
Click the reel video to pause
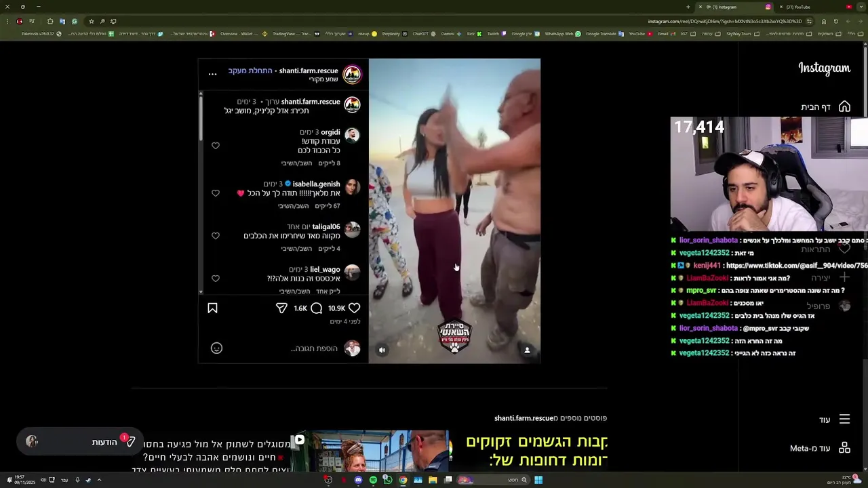454,210
